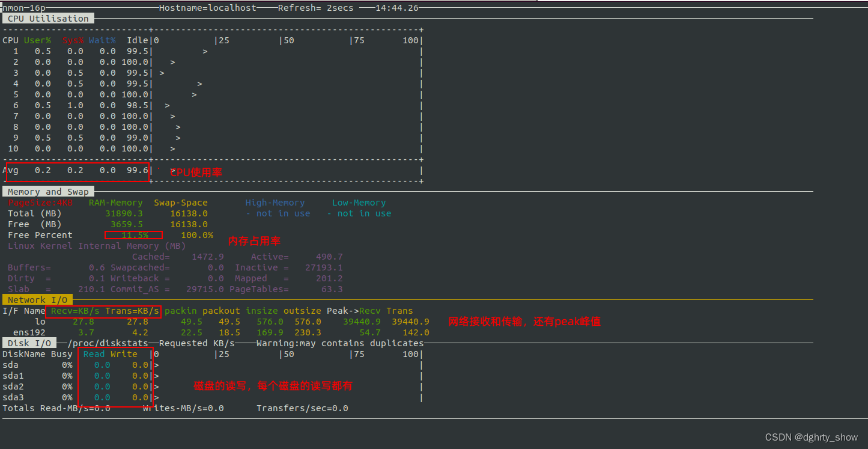This screenshot has height=449, width=868.
Task: Click the Free Percent row label
Action: click(40, 235)
